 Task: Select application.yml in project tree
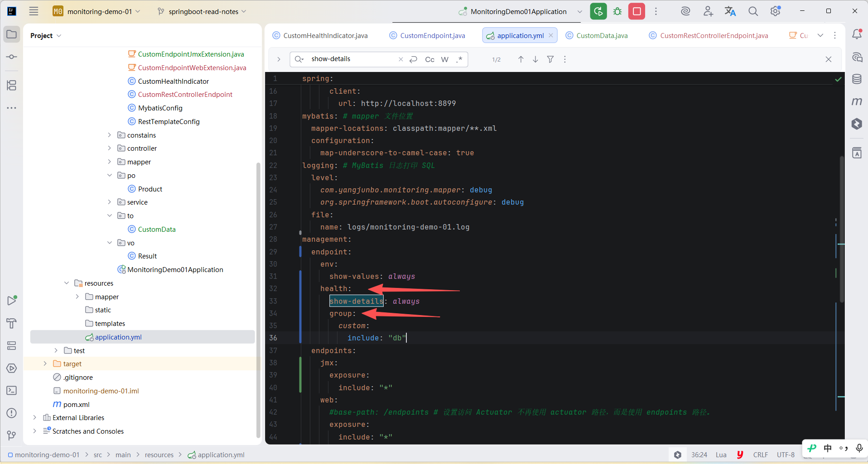142,337
